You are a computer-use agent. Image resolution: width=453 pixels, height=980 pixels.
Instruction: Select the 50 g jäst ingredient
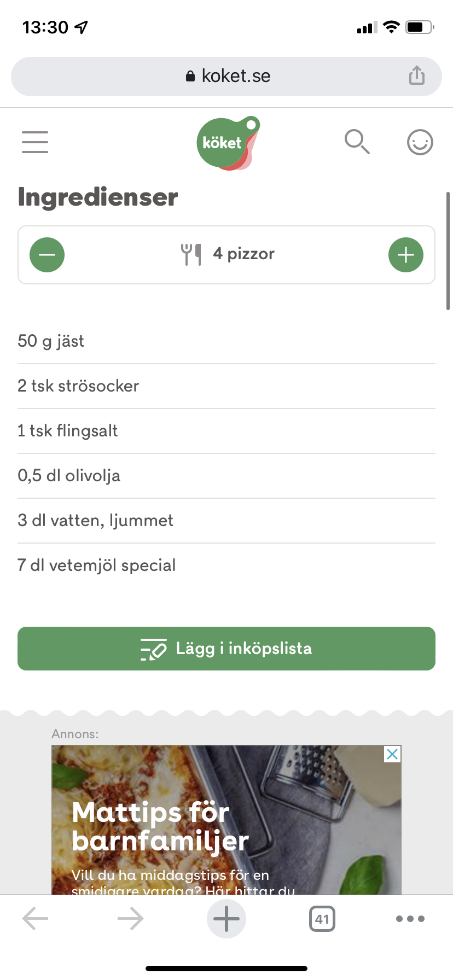pyautogui.click(x=51, y=341)
